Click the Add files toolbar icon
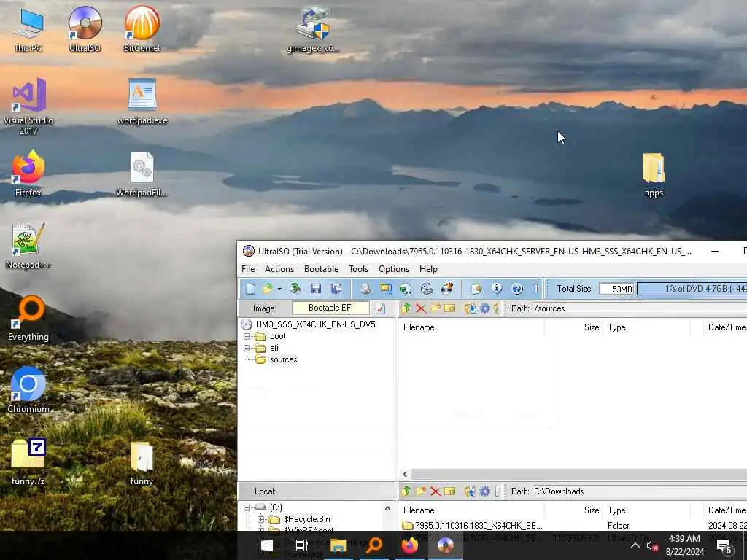 [476, 289]
